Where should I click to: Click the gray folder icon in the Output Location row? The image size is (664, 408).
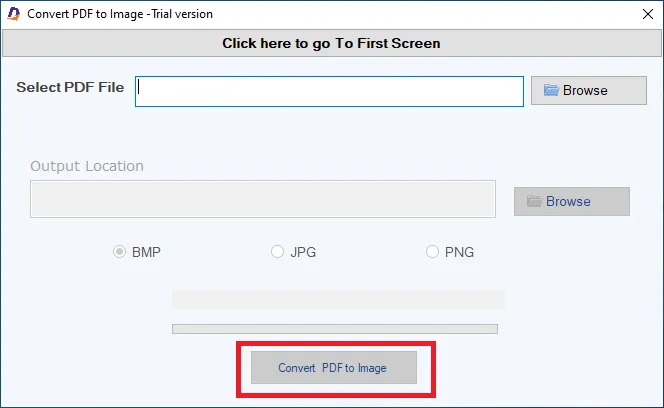[534, 201]
